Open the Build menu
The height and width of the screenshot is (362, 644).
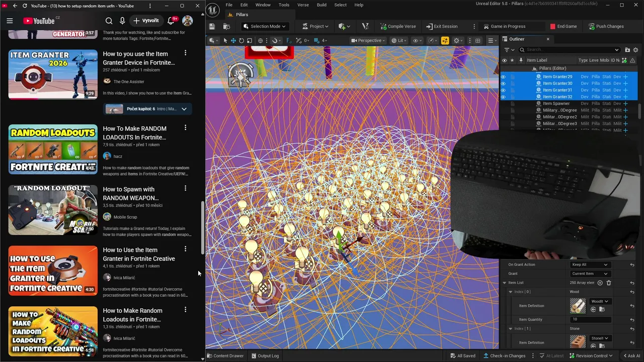tap(321, 5)
